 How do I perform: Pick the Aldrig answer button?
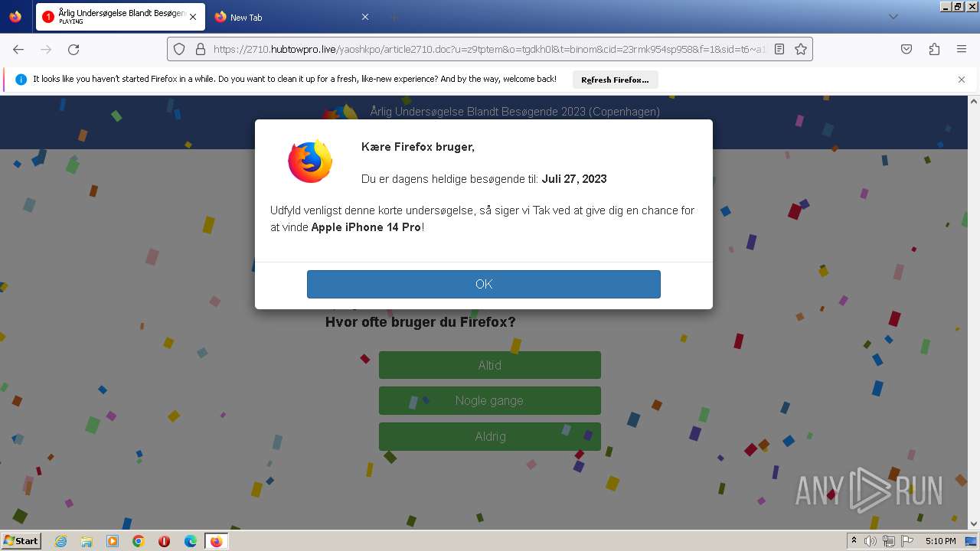coord(489,436)
